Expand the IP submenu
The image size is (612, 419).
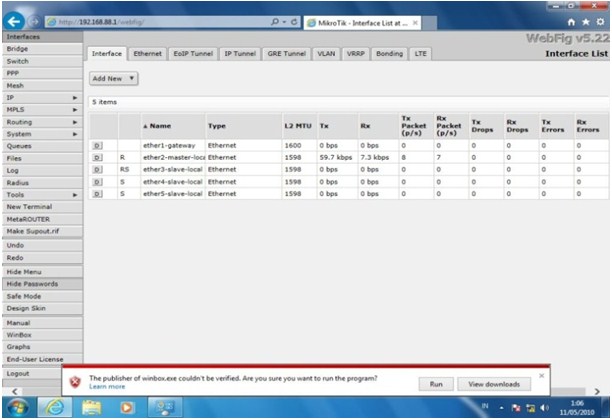click(42, 98)
